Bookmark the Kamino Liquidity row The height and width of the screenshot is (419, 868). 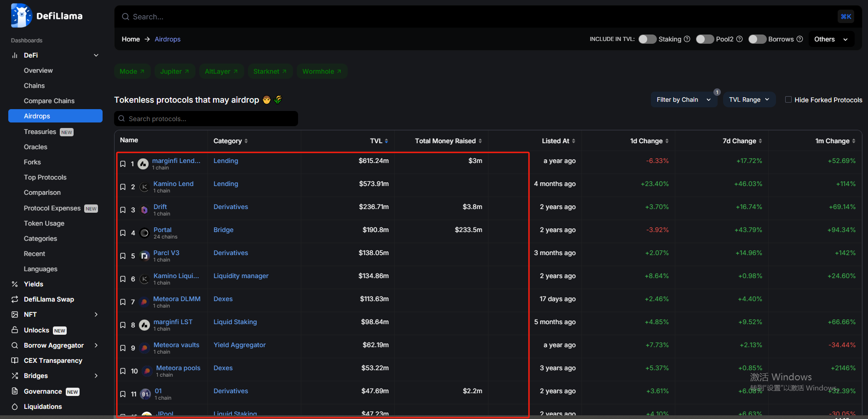tap(123, 279)
